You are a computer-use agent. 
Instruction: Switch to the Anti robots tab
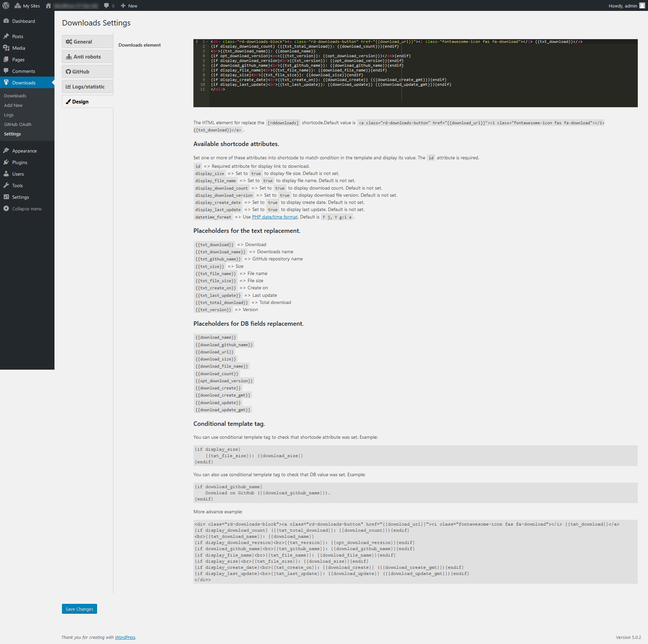[88, 57]
